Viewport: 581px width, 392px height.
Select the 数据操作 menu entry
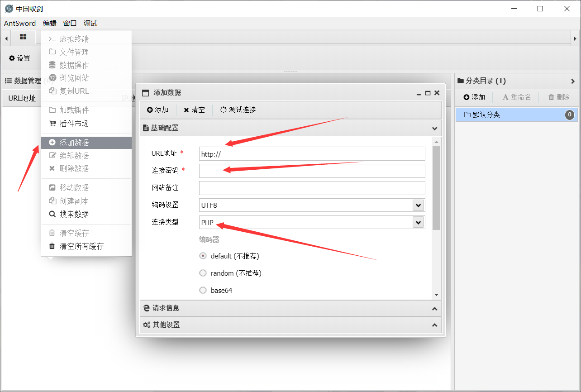click(86, 65)
